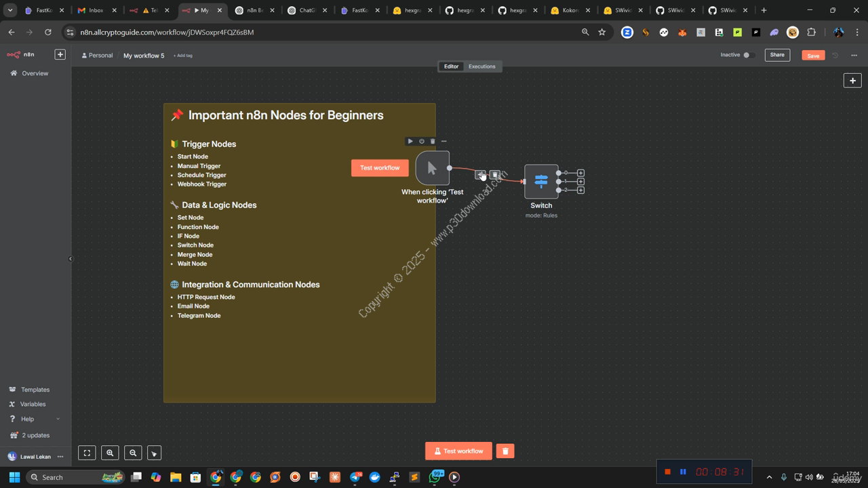The height and width of the screenshot is (488, 868).
Task: Add node on the connection line
Action: tap(480, 175)
